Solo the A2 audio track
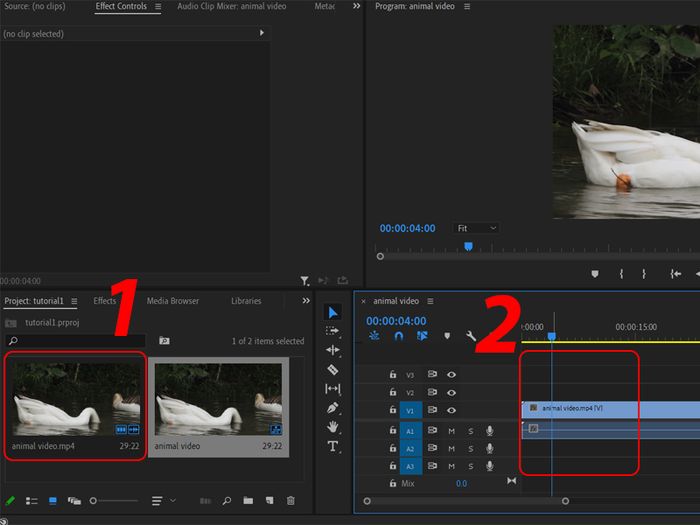 pyautogui.click(x=471, y=448)
